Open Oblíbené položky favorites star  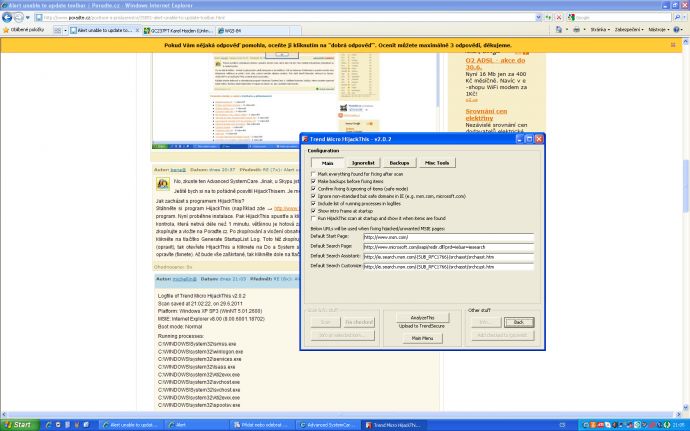[23, 30]
